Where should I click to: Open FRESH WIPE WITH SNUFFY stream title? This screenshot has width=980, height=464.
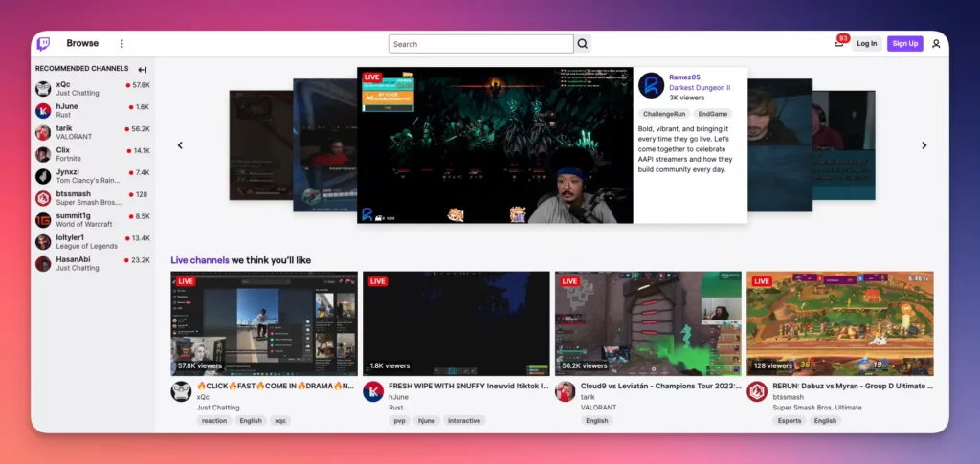click(469, 386)
